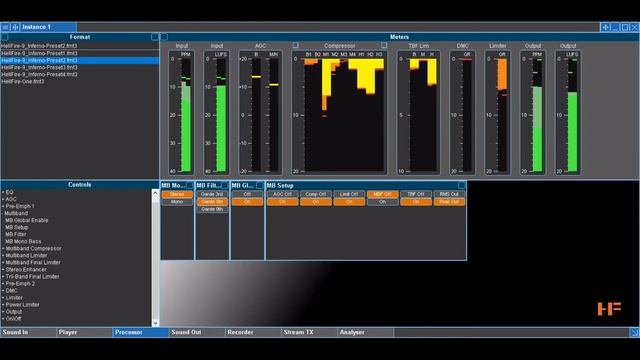Expand the DMC controls node
Image resolution: width=640 pixels, height=360 pixels.
(3, 291)
